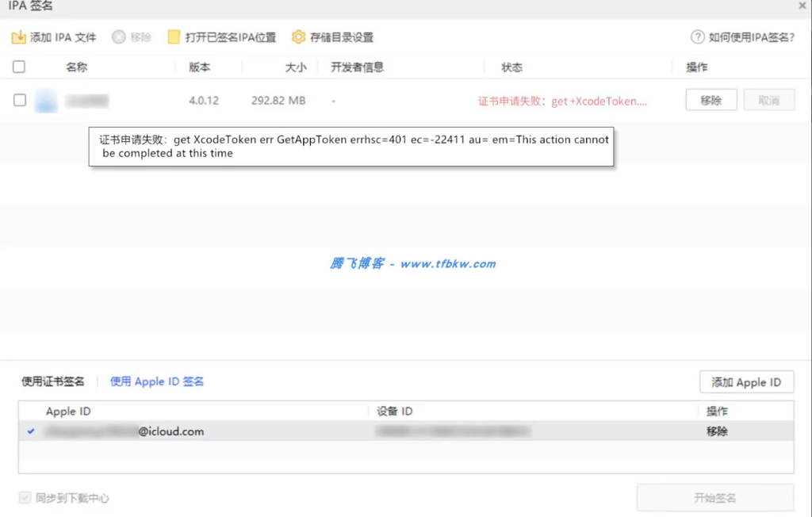The height and width of the screenshot is (517, 812).
Task: Check the checkbox for the 4.0.12 IPA row
Action: (x=18, y=99)
